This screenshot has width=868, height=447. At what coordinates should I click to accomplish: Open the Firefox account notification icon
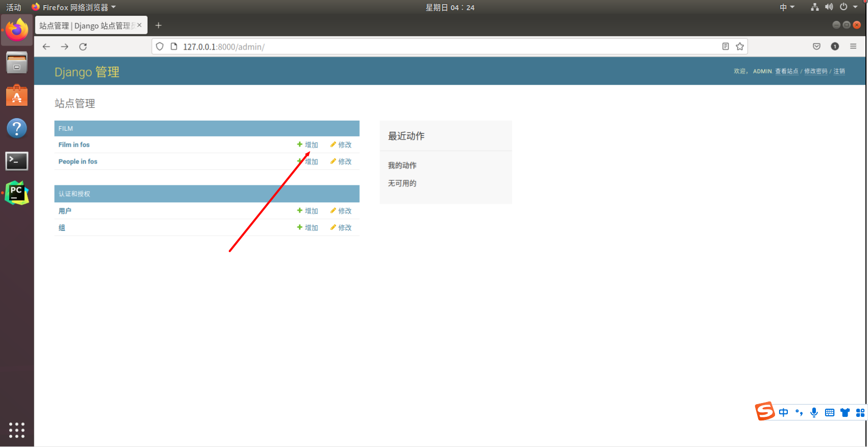(x=835, y=46)
